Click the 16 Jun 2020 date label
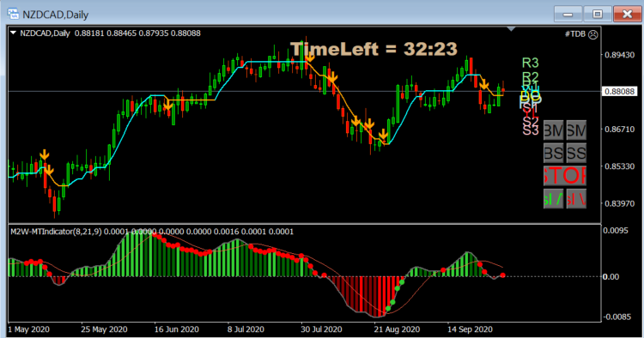The width and height of the screenshot is (644, 338). 177,329
